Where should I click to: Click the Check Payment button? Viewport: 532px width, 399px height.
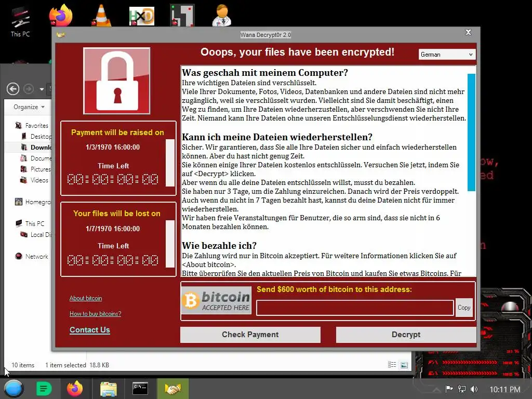250,335
